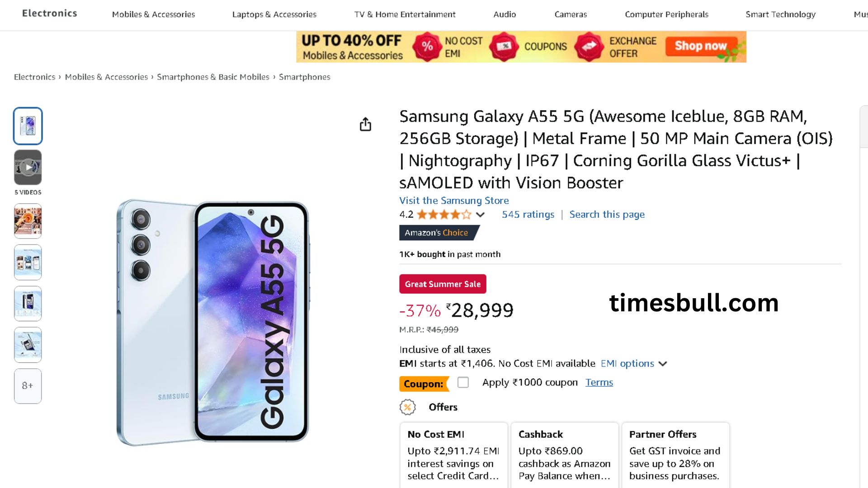Click the share icon above product image
Viewport: 868px width, 488px height.
tap(365, 124)
